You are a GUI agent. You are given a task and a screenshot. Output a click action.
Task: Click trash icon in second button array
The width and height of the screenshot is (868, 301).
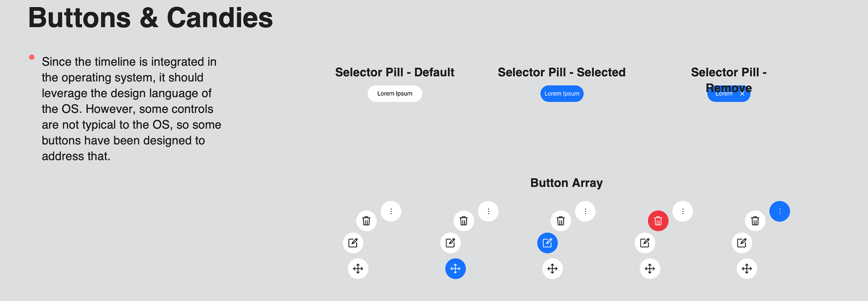[x=463, y=221]
